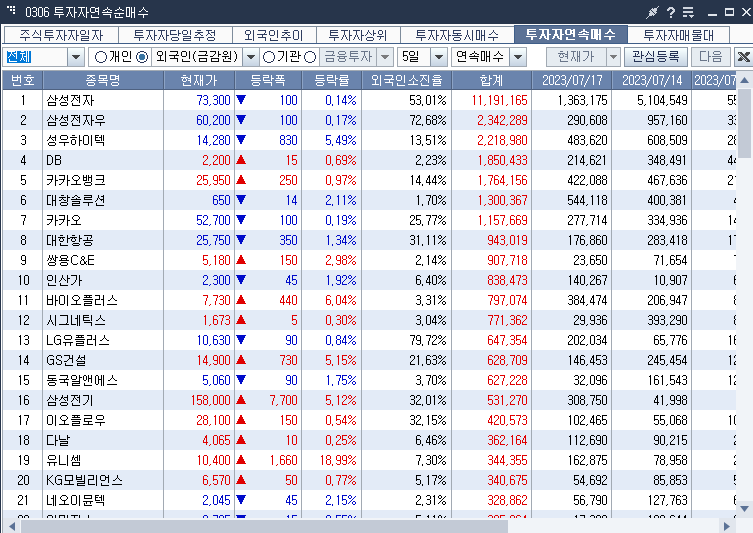Select the 쌍용C&E stock name

pos(70,260)
